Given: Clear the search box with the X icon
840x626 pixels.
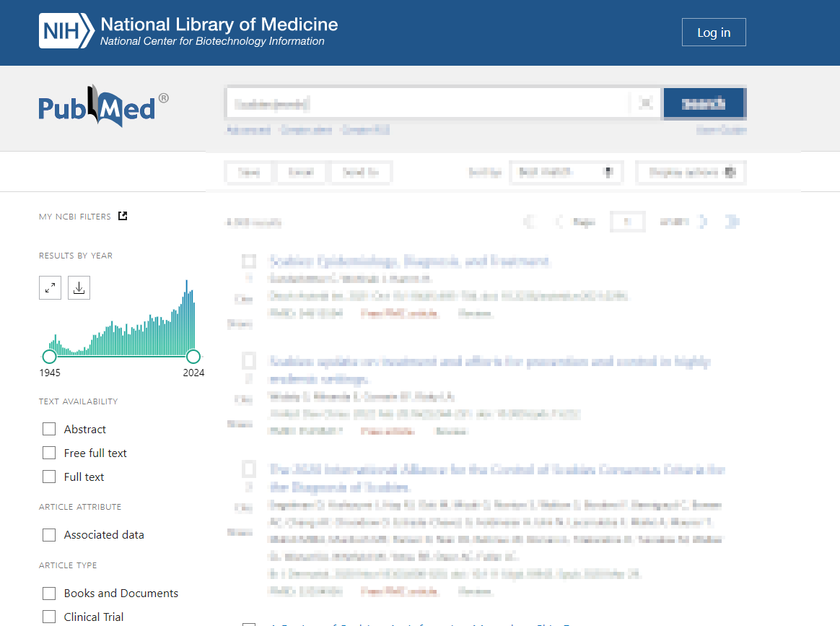Looking at the screenshot, I should click(645, 103).
